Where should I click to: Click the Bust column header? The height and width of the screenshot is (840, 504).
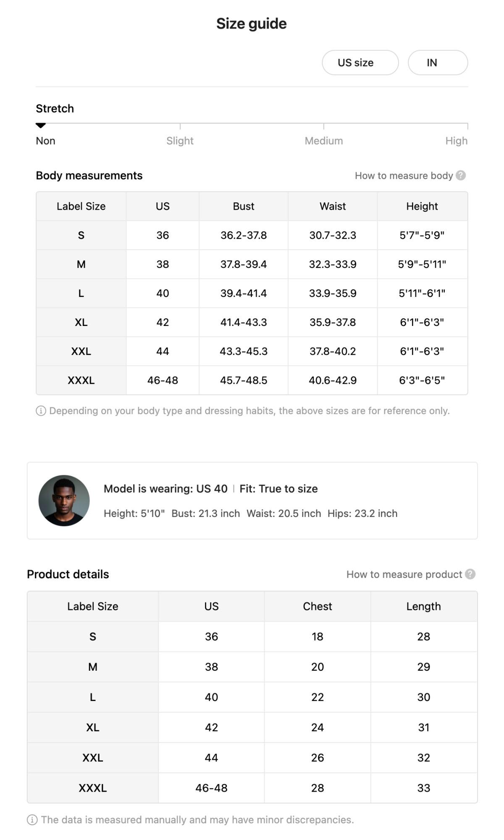tap(244, 206)
